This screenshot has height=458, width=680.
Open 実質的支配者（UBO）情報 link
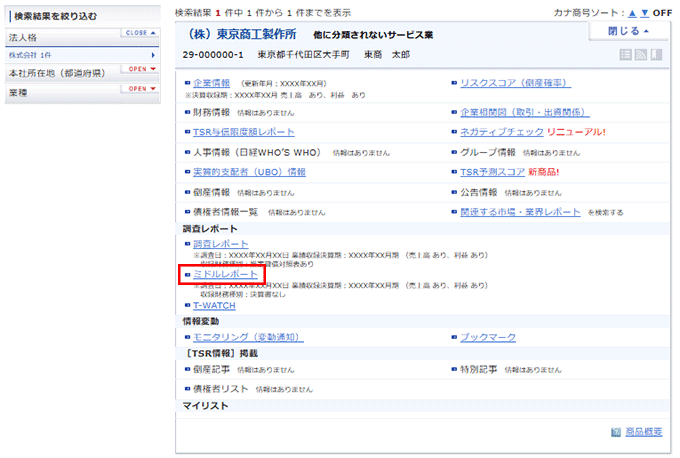[x=249, y=172]
